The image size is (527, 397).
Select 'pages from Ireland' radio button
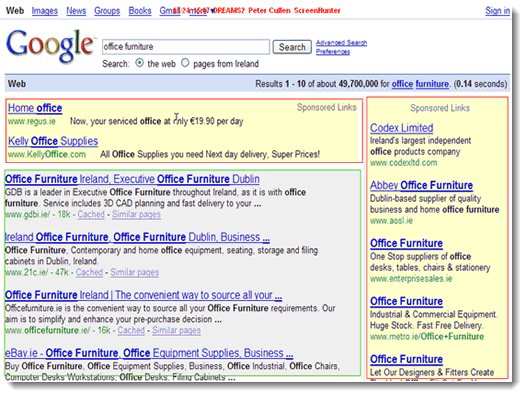(x=185, y=63)
